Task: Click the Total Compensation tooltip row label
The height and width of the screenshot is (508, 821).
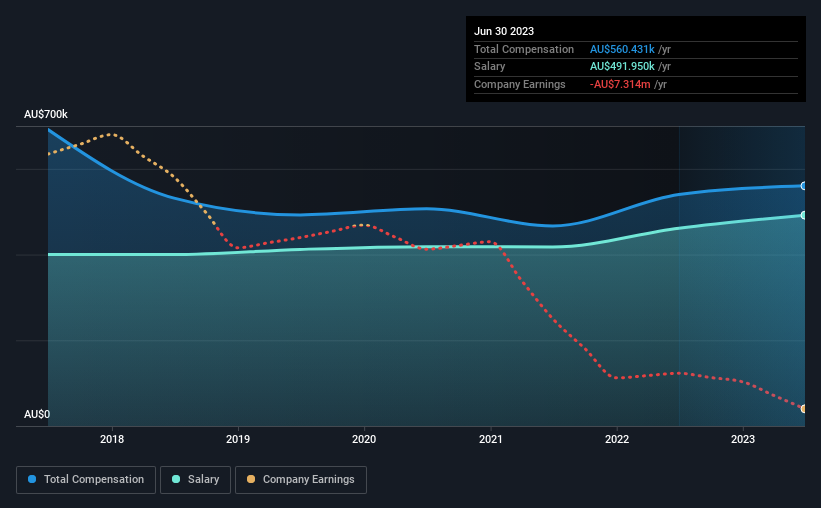Action: point(524,49)
